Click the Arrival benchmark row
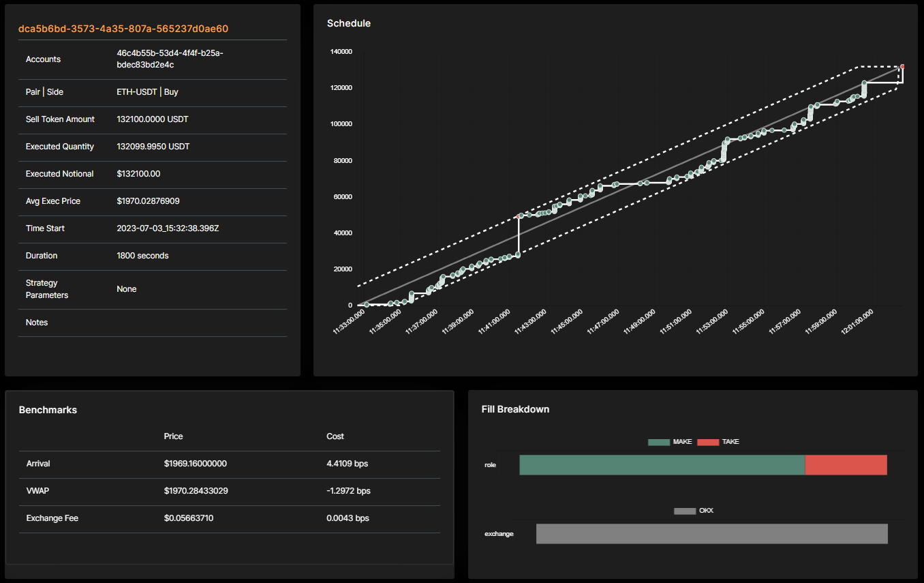Viewport: 924px width, 583px height. [x=230, y=464]
